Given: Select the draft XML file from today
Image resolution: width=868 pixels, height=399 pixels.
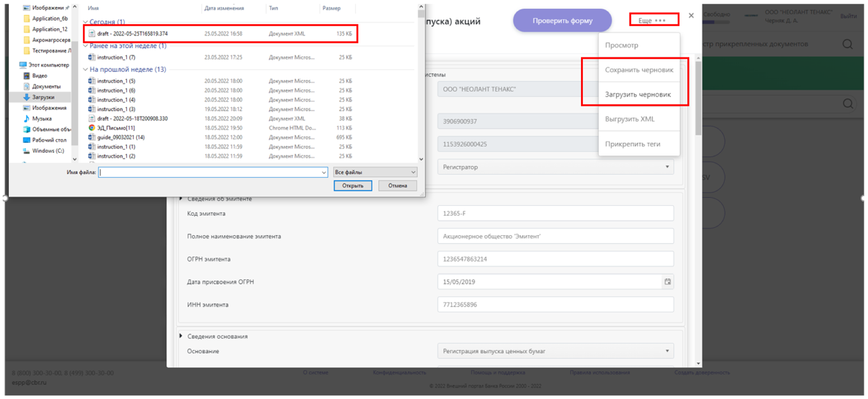Looking at the screenshot, I should (x=132, y=34).
